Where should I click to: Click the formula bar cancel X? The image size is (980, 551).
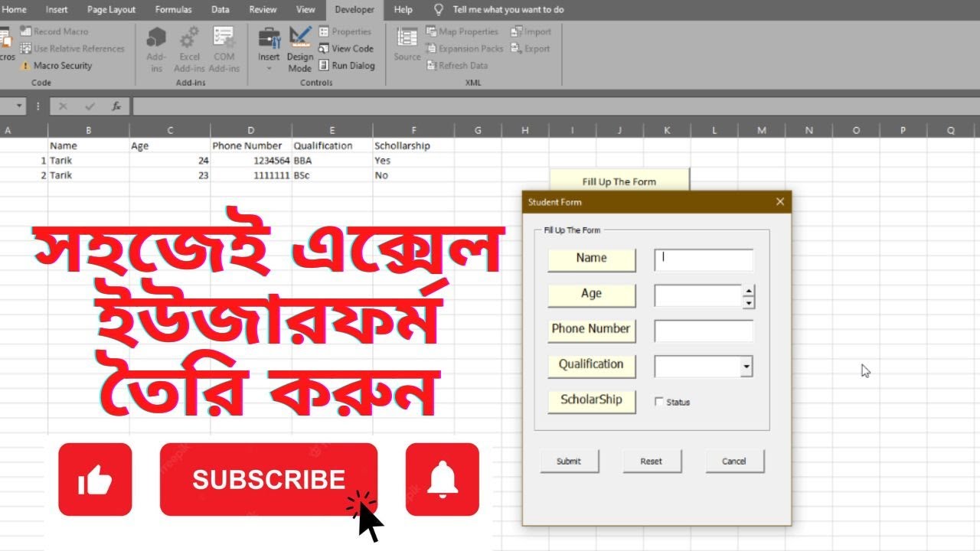pos(63,106)
